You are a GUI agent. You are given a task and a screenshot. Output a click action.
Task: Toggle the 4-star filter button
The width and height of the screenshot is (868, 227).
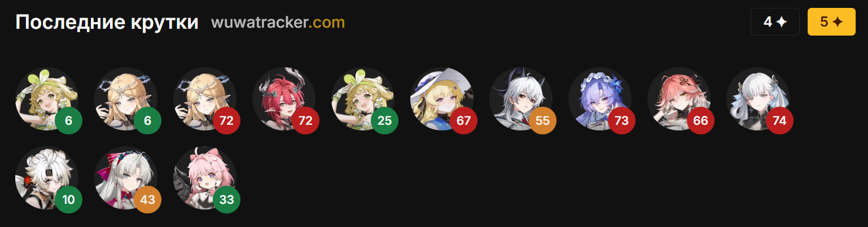[x=775, y=22]
